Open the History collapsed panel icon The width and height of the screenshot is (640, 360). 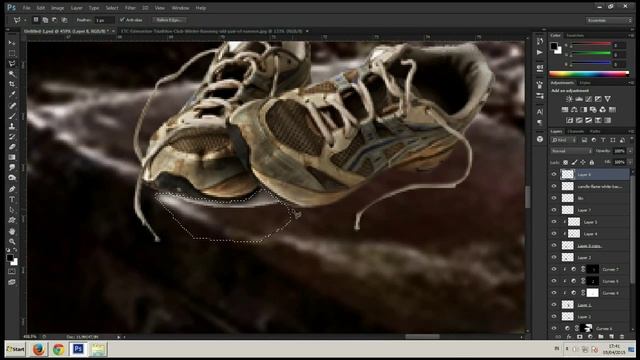[x=540, y=42]
